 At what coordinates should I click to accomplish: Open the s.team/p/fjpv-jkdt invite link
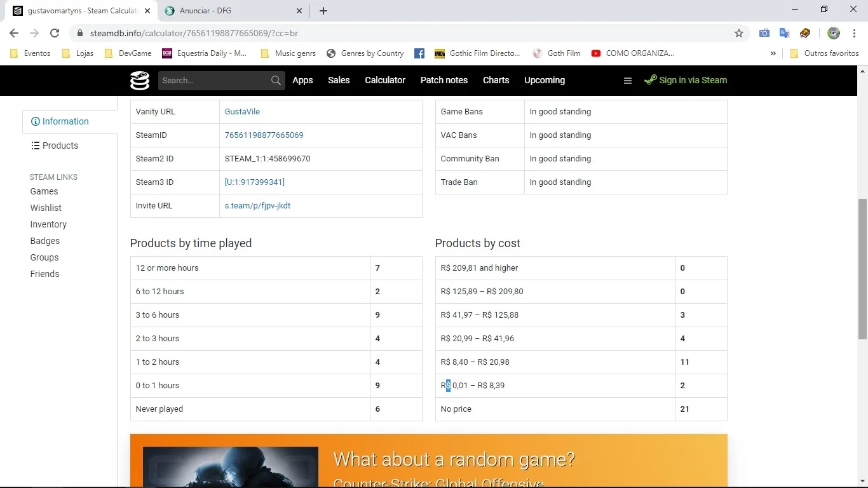pos(257,205)
